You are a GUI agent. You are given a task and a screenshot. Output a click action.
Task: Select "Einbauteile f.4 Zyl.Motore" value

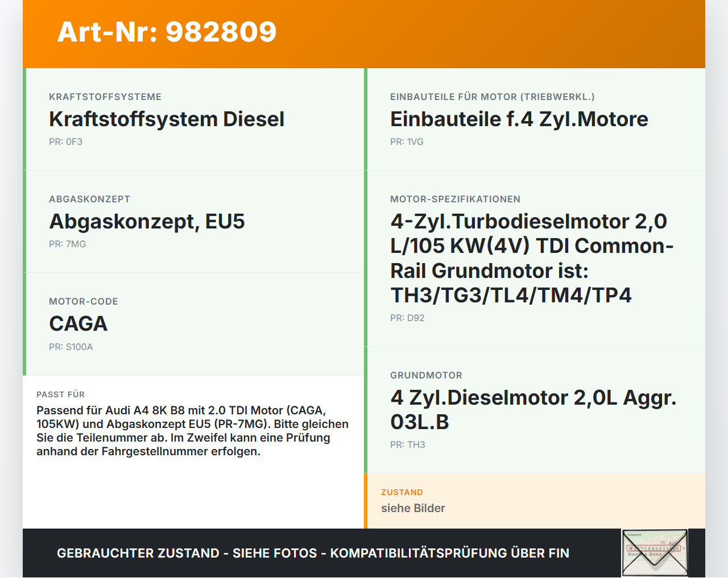(x=519, y=119)
